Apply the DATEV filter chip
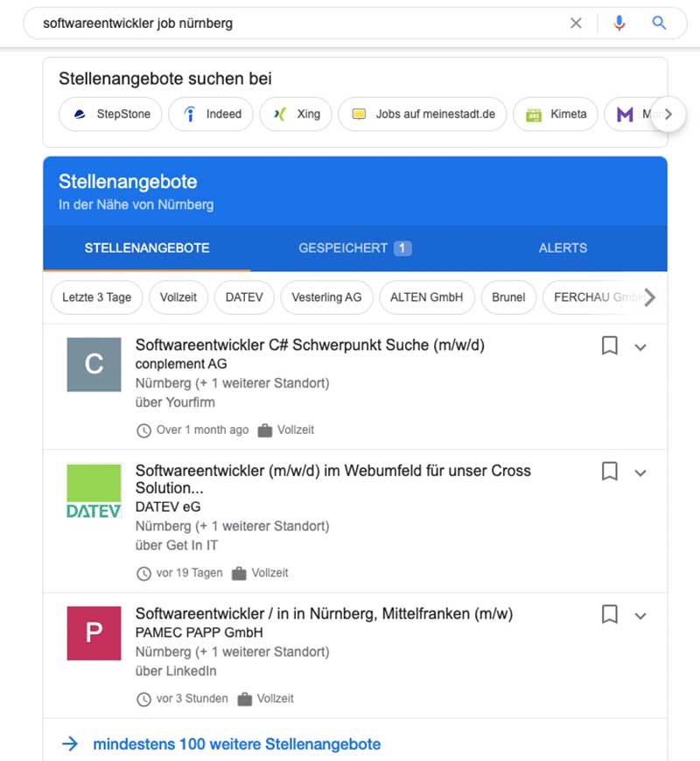The image size is (700, 761). pyautogui.click(x=244, y=297)
